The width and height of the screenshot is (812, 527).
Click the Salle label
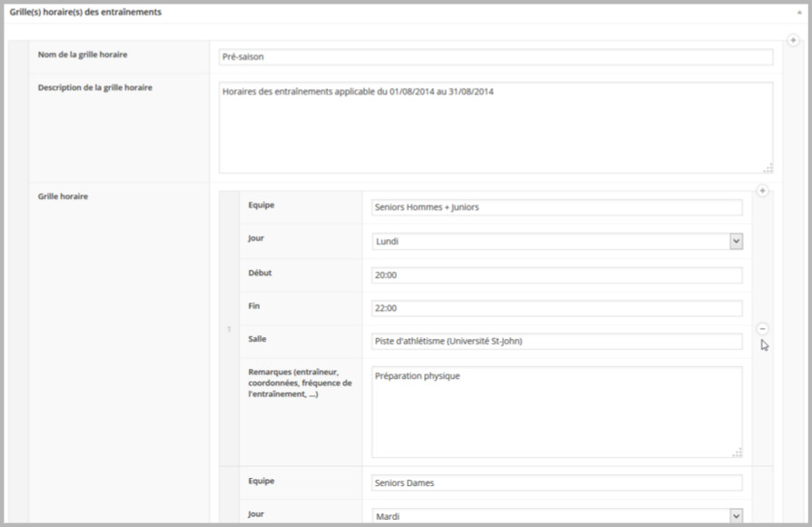(x=257, y=339)
